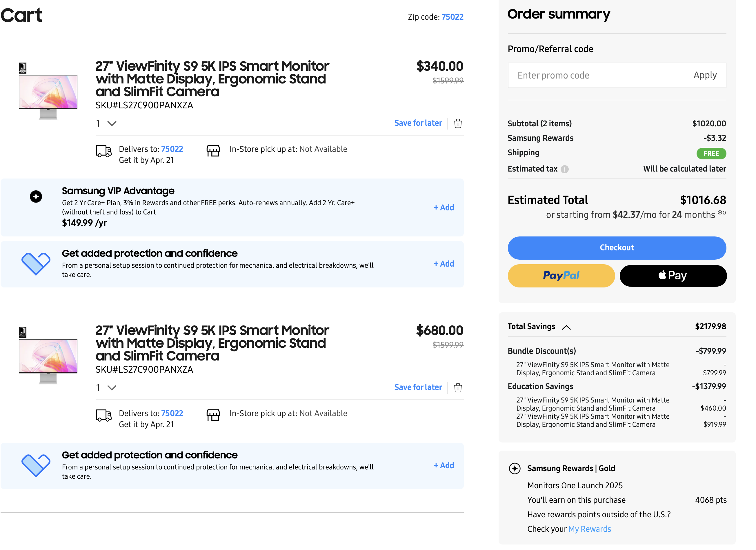
Task: Remove the second monitor using trash icon
Action: tap(458, 388)
